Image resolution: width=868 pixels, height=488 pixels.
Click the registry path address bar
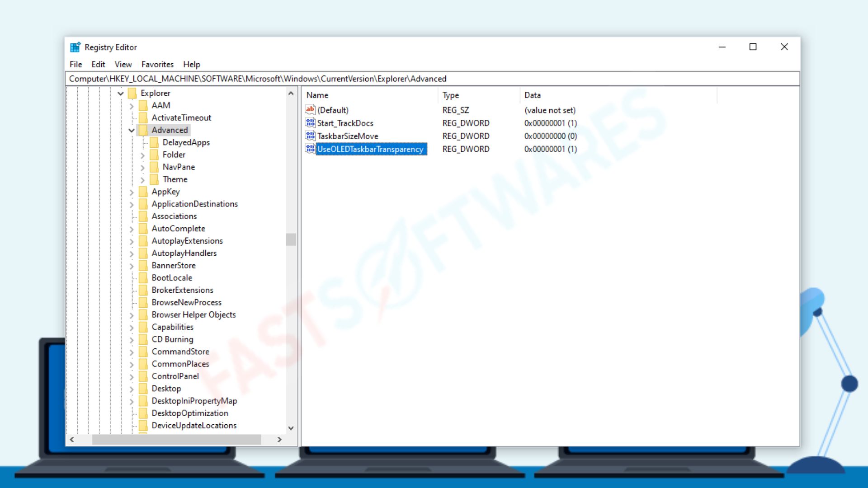433,79
